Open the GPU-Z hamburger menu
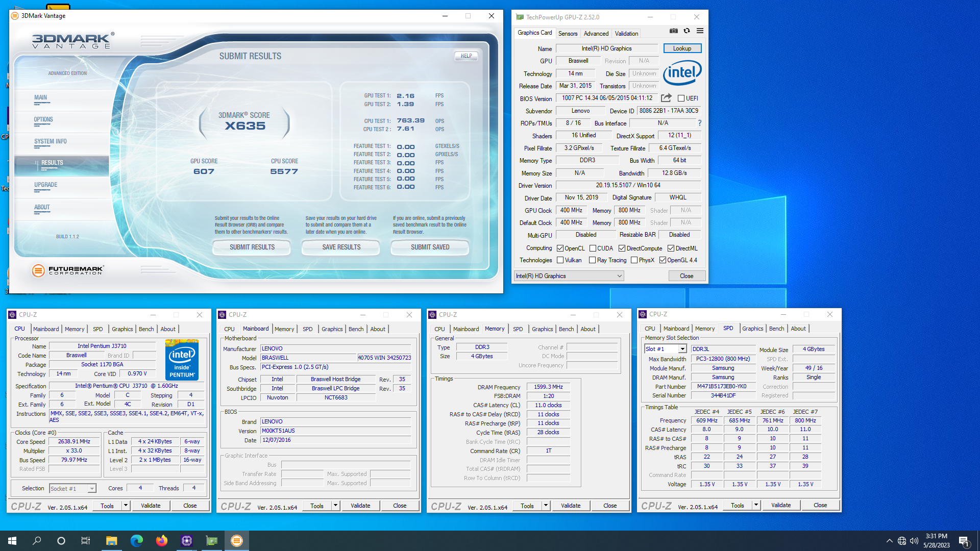Viewport: 980px width, 551px height. (700, 31)
